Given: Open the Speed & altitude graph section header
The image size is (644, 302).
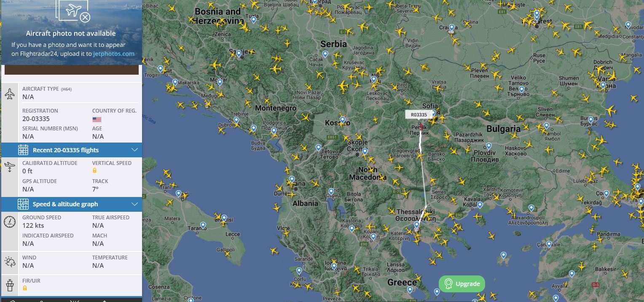Looking at the screenshot, I should (72, 204).
